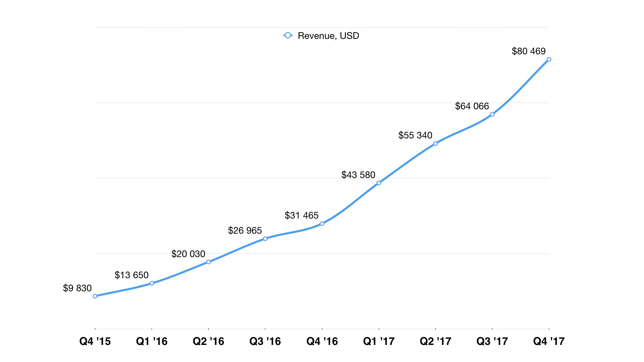Screen dimensions: 644x362
Task: Click the Revenue, USD legend marker icon
Action: 288,35
